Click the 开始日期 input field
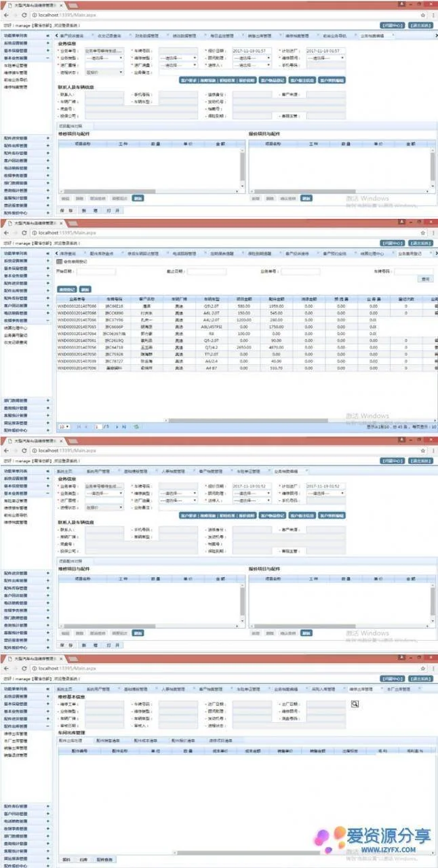This screenshot has height=868, width=438. pyautogui.click(x=96, y=271)
